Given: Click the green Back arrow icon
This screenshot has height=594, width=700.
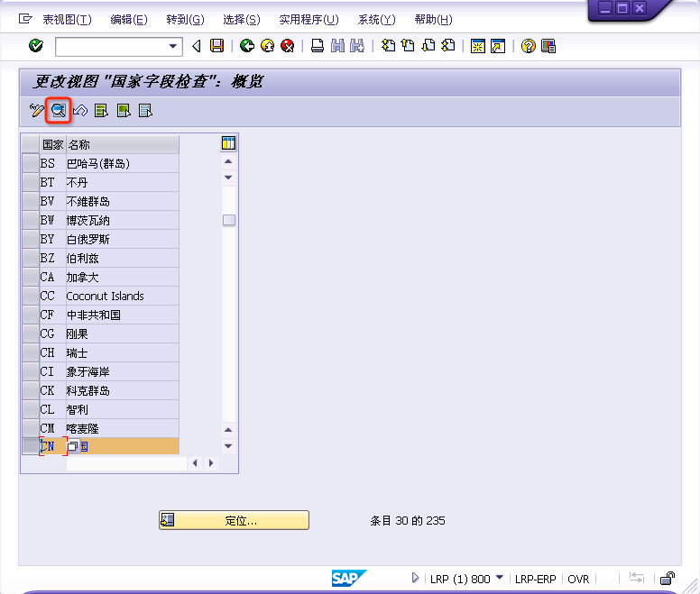Looking at the screenshot, I should 247,45.
